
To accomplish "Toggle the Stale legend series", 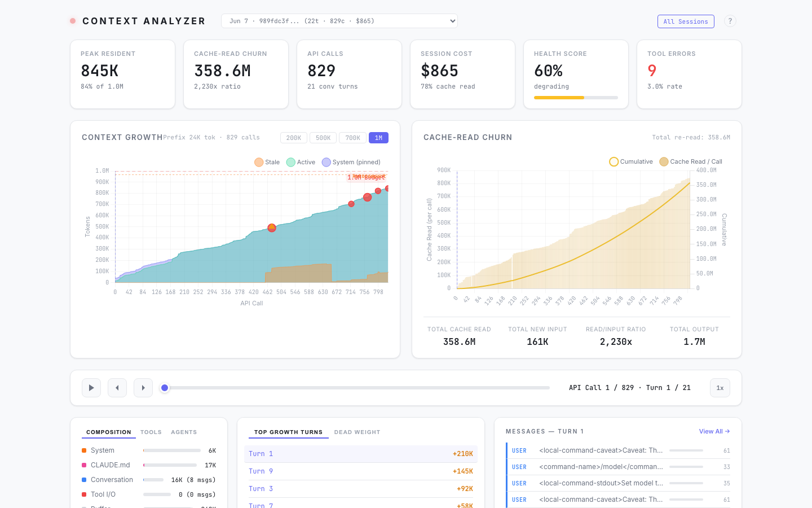I will [267, 162].
